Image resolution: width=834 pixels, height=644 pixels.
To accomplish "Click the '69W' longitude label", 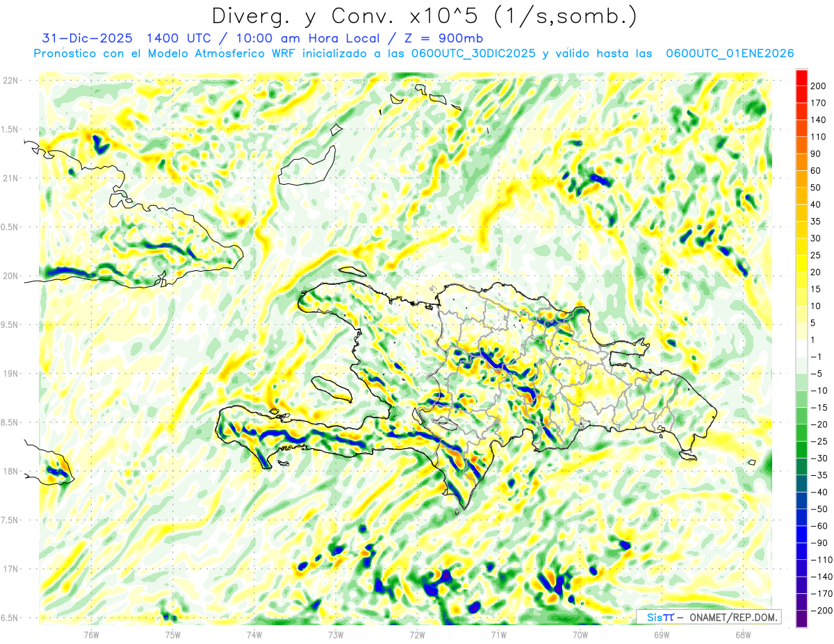I will (662, 634).
